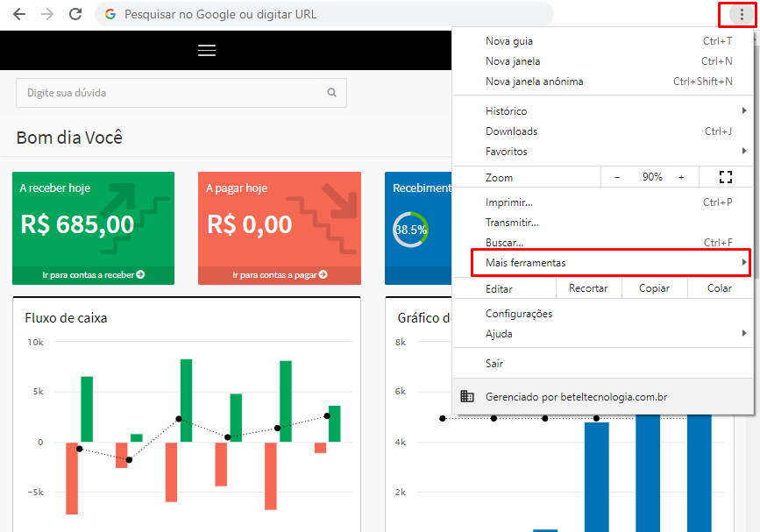
Task: Click the browser back arrow
Action: click(19, 15)
